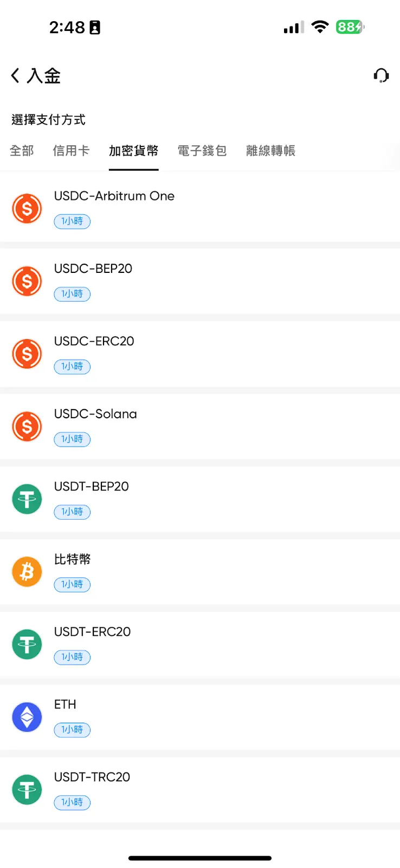The image size is (400, 868).
Task: Open the 電子錢包 tab
Action: (202, 151)
